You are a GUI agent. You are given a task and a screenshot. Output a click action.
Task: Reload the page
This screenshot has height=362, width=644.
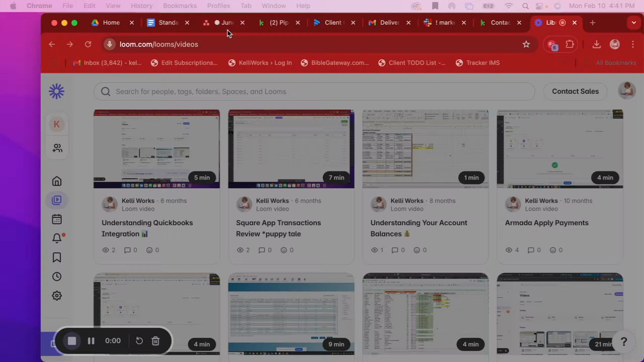click(x=88, y=44)
